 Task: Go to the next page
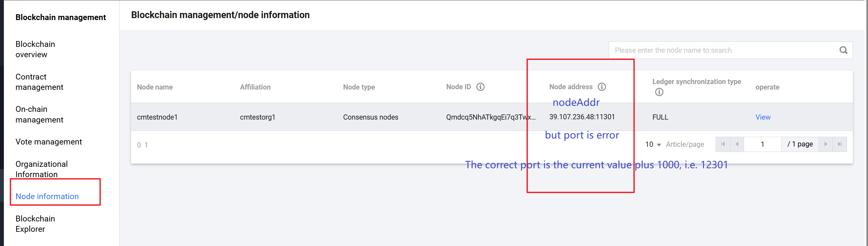tap(825, 144)
